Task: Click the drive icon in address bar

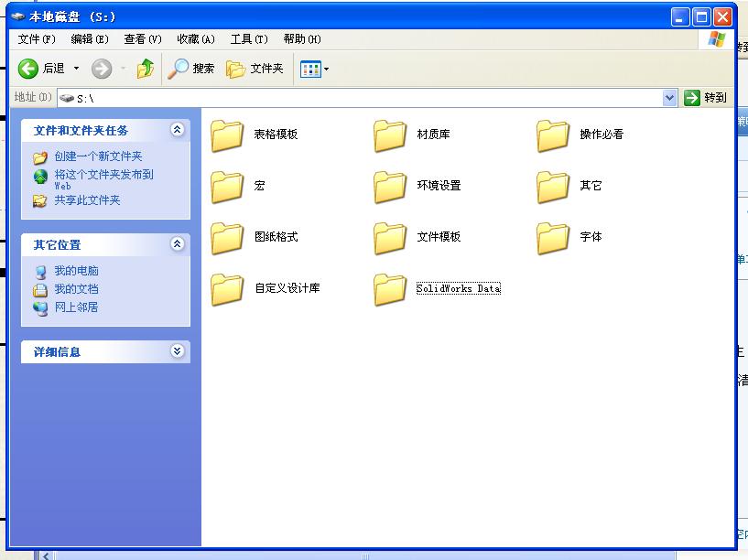Action: point(67,98)
